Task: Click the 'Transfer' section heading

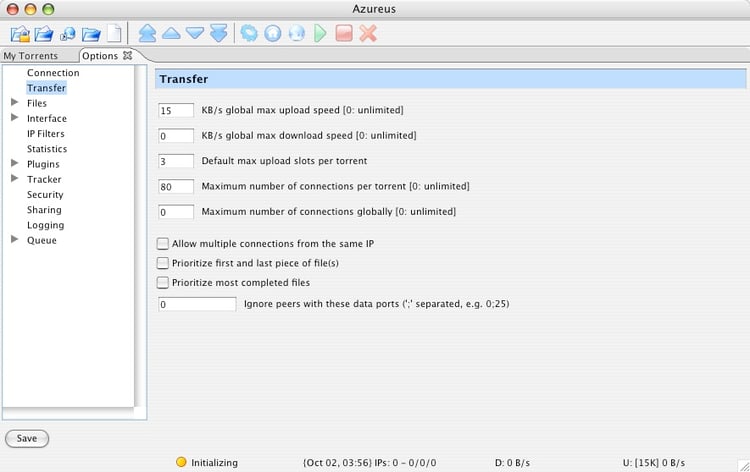Action: [184, 79]
